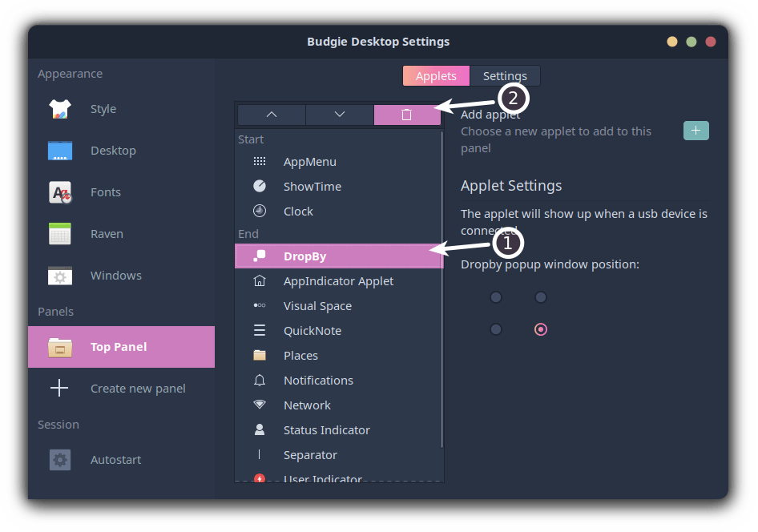Click the trash icon to remove applet
The height and width of the screenshot is (532, 758).
click(406, 115)
